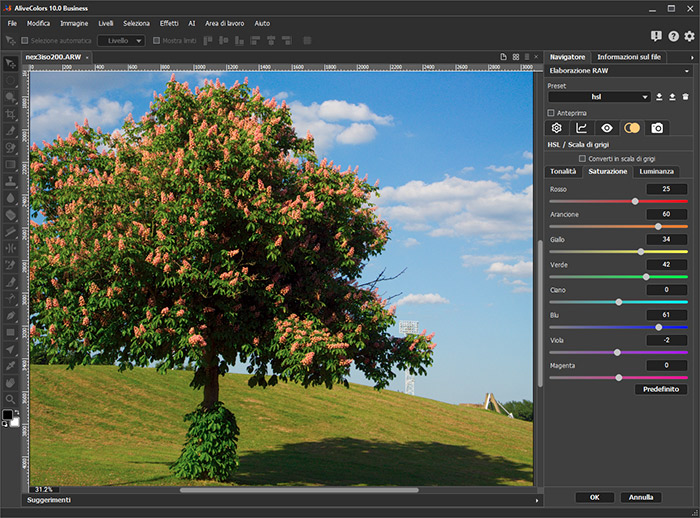Check Converti in scala di grigi
Screen dimensions: 700x518
coord(583,158)
